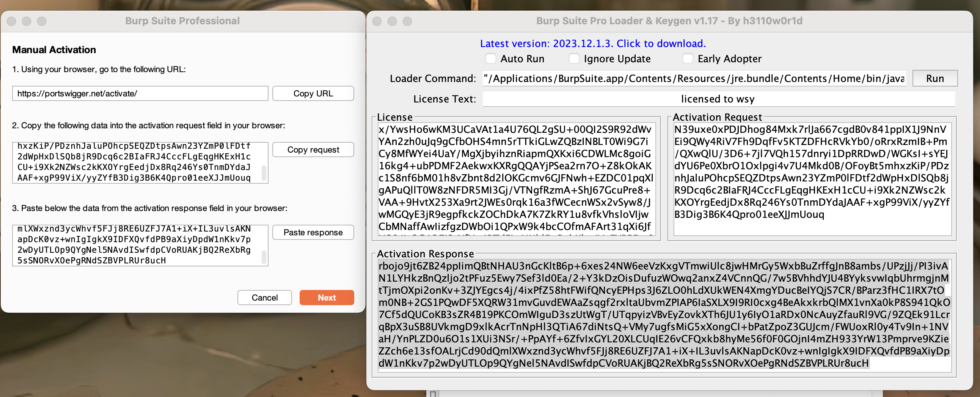Click the Keygen Activation Response text area

click(x=664, y=316)
